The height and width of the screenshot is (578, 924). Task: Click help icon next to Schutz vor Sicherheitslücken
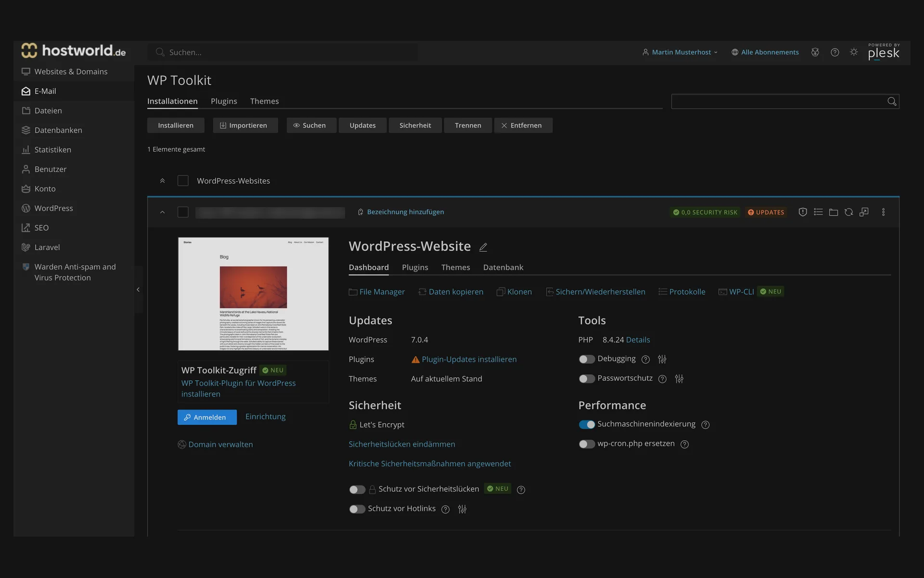click(x=521, y=490)
